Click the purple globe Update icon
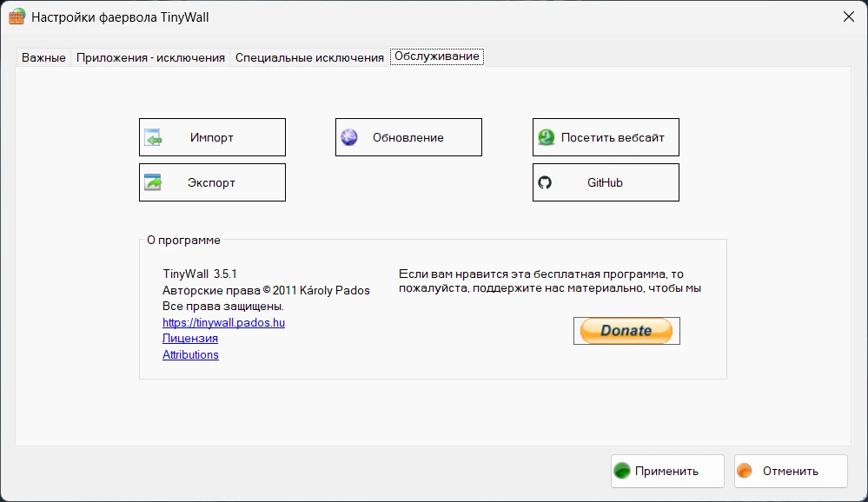The image size is (868, 502). click(x=349, y=137)
